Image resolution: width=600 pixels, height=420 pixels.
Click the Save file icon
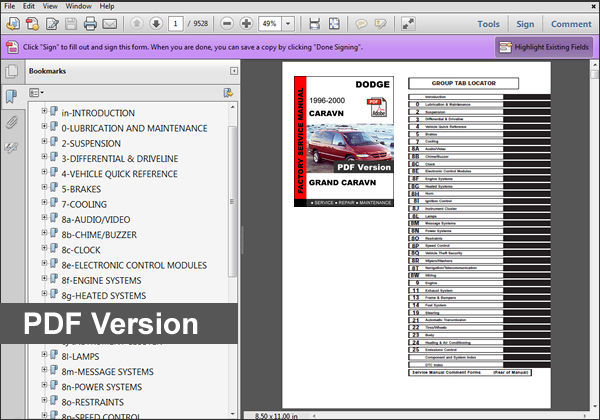tap(71, 24)
